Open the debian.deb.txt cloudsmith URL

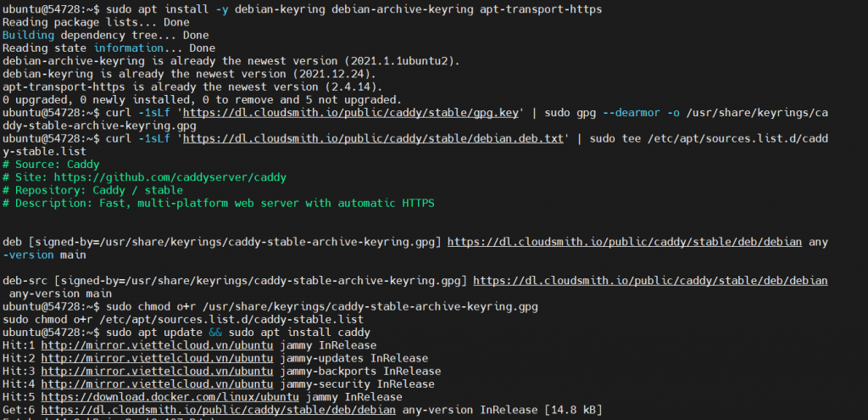click(x=373, y=137)
